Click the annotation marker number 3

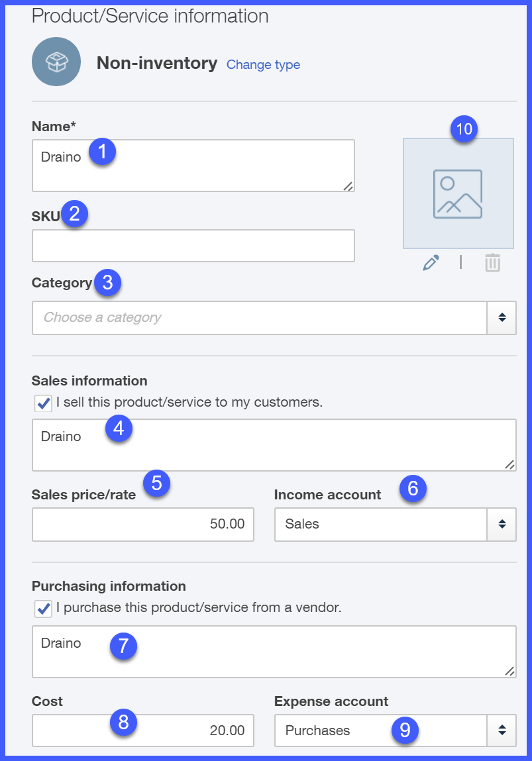coord(108,282)
